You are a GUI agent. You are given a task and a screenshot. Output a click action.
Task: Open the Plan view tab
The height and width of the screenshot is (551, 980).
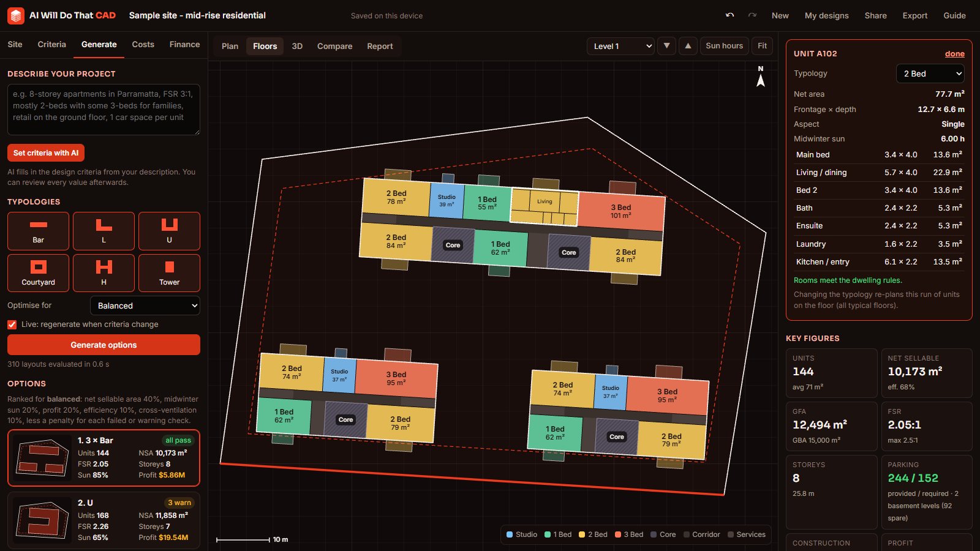pos(230,46)
